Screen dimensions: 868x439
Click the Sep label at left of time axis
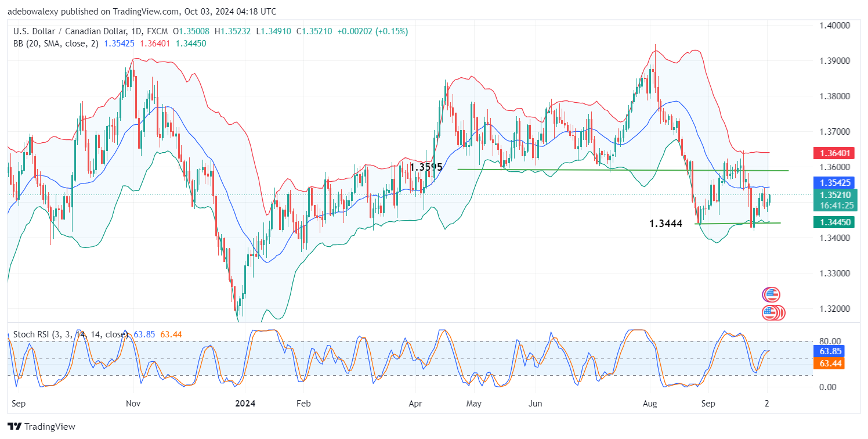tap(18, 402)
